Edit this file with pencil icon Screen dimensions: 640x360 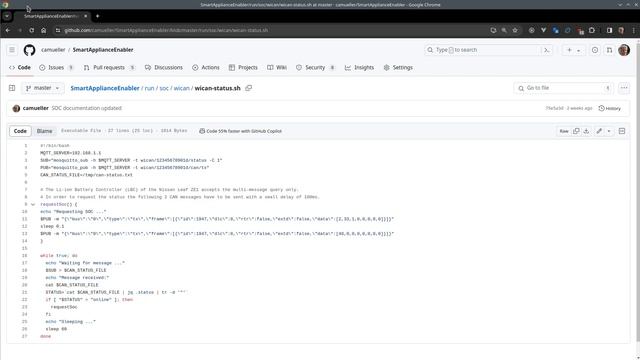(599, 131)
